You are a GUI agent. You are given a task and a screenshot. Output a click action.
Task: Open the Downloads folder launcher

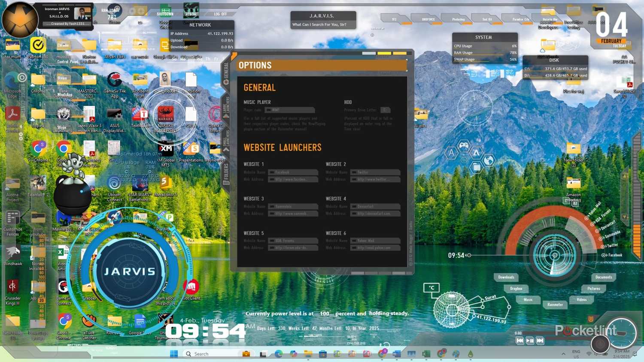point(506,277)
